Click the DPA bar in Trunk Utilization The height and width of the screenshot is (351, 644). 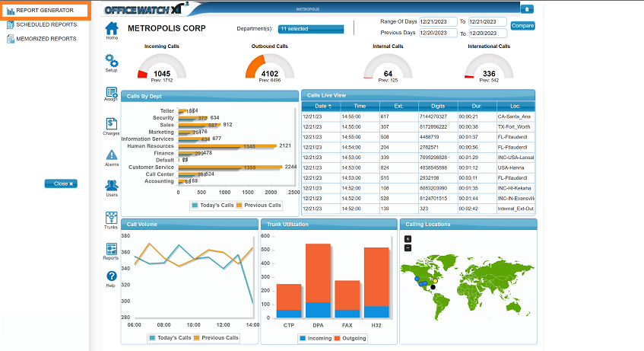pos(319,281)
